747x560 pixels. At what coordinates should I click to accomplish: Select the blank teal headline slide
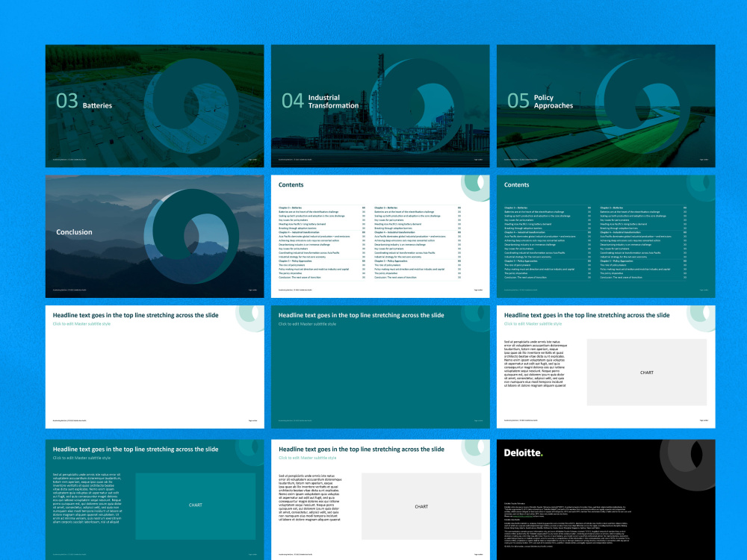point(380,367)
